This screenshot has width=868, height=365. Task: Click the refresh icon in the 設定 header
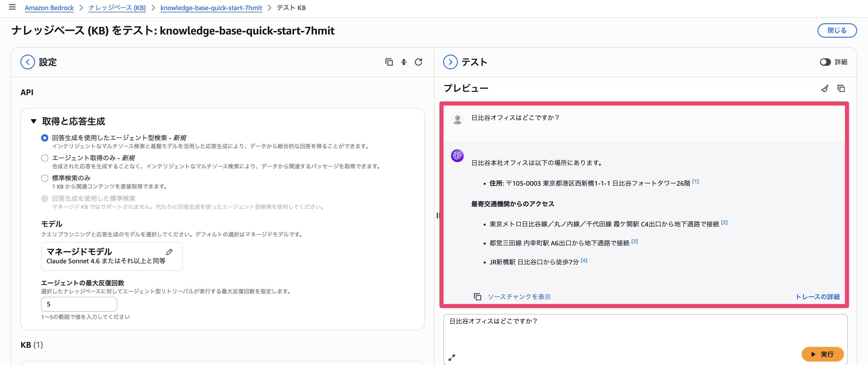418,62
